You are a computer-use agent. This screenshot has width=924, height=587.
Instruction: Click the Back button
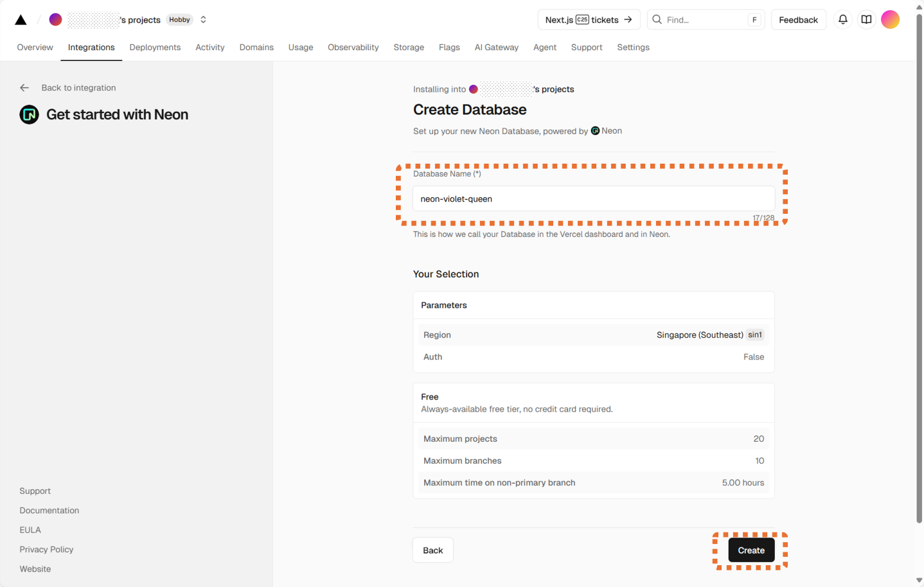(432, 550)
